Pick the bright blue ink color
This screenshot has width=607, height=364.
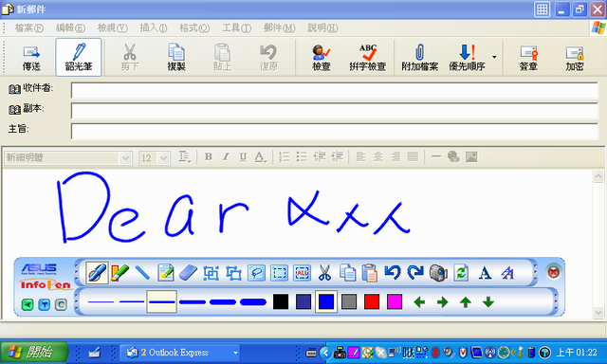coord(326,301)
